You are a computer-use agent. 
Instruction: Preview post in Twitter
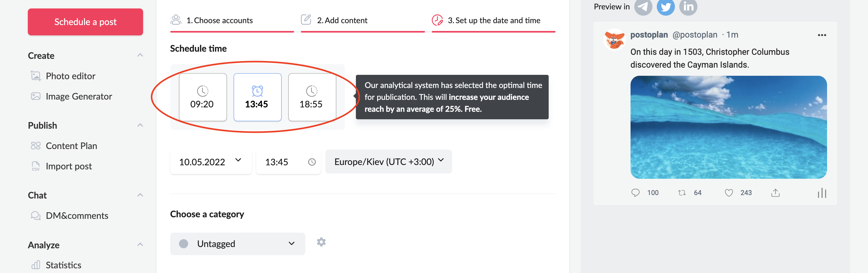tap(666, 7)
